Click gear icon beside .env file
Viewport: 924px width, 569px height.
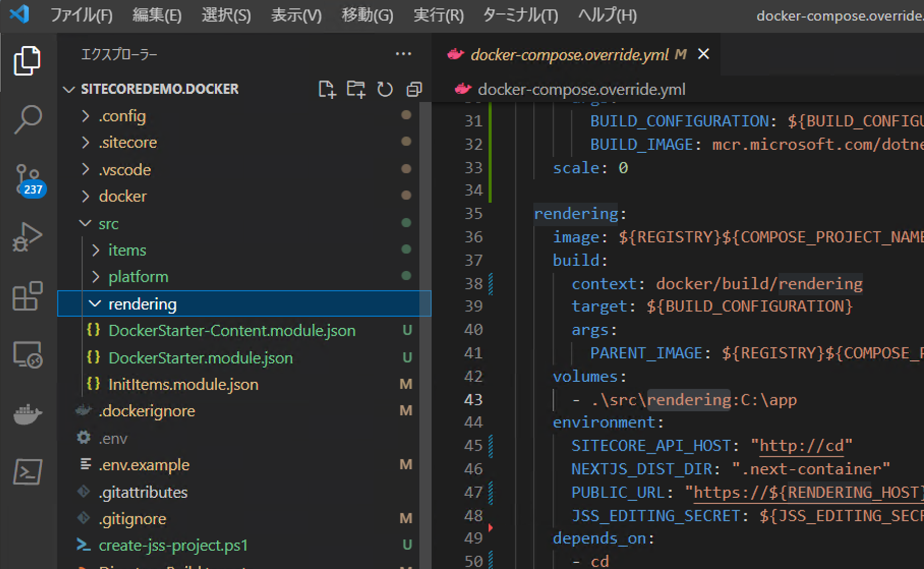point(84,438)
